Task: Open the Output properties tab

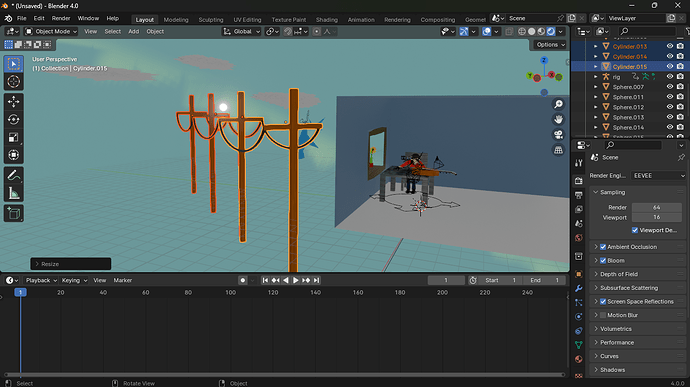Action: tap(579, 195)
